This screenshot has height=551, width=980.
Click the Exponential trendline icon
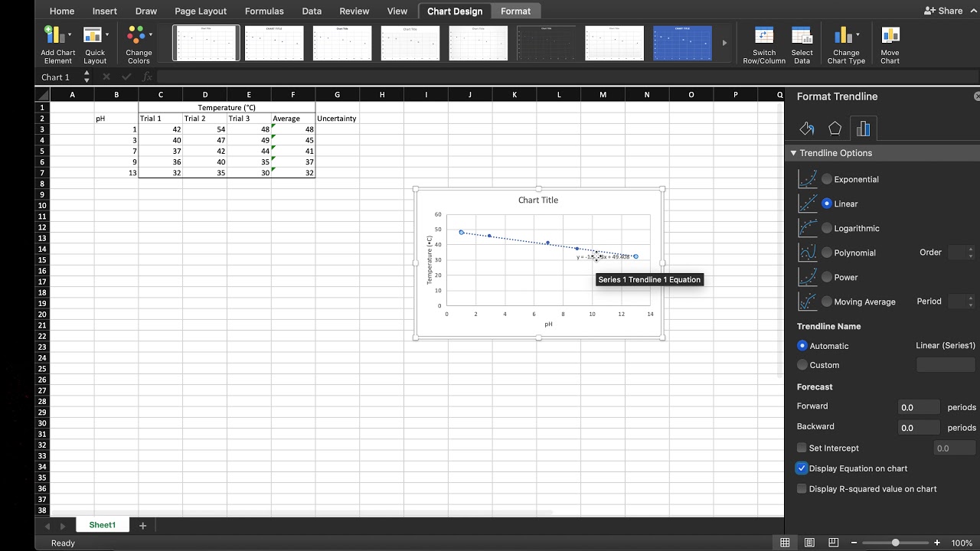click(x=807, y=179)
